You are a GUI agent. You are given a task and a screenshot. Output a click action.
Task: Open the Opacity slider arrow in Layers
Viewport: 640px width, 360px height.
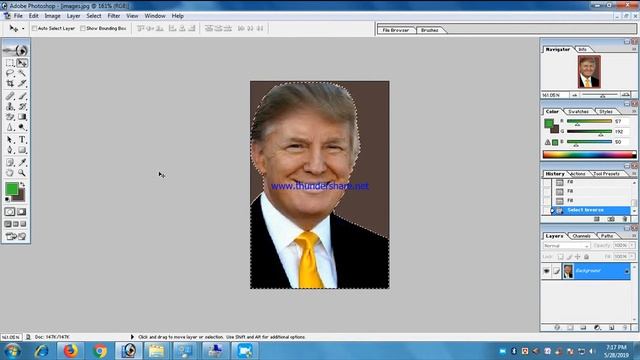pyautogui.click(x=632, y=246)
